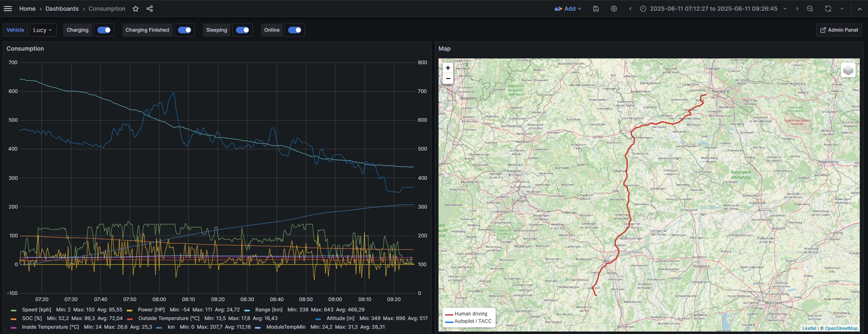Viewport: 868px width, 334px height.
Task: Open the refresh interval dropdown arrow
Action: pos(842,9)
